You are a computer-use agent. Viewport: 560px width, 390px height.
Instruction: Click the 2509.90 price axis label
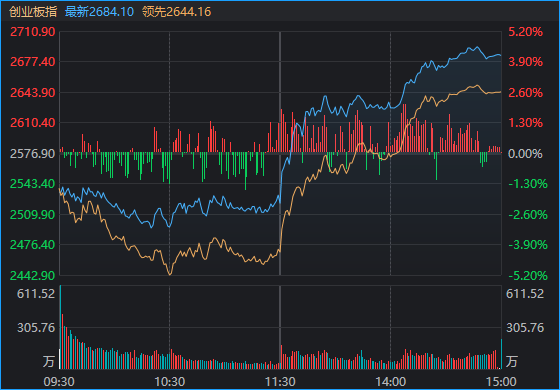click(x=32, y=215)
